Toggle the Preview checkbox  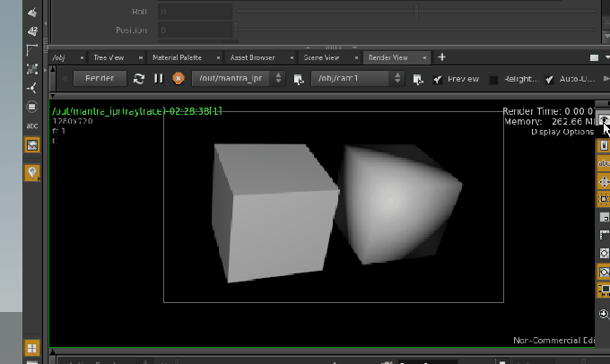(438, 79)
